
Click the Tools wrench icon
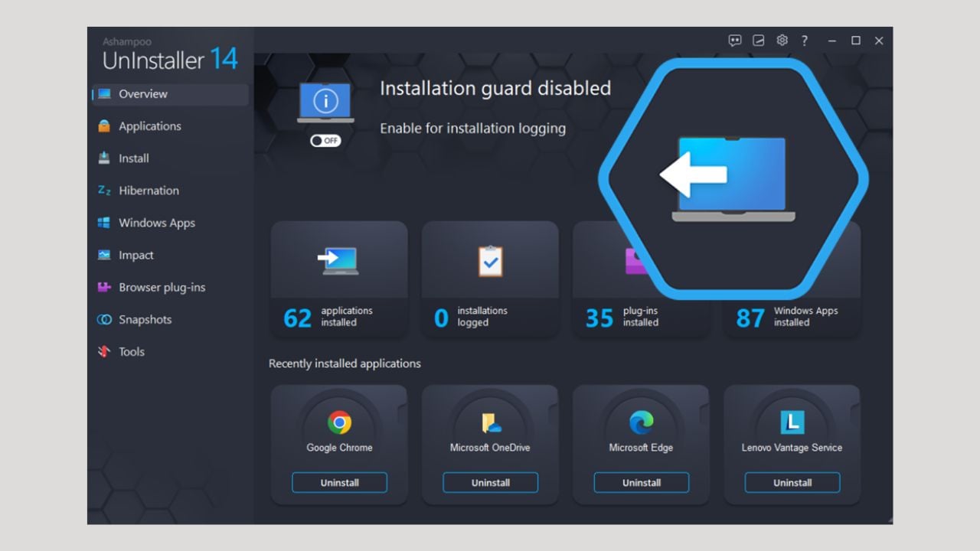[x=104, y=351]
